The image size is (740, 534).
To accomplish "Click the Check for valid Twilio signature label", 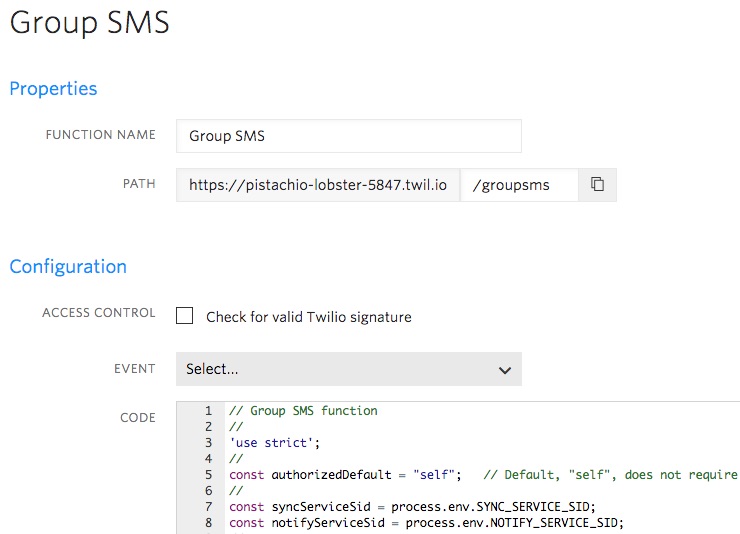I will [x=309, y=317].
